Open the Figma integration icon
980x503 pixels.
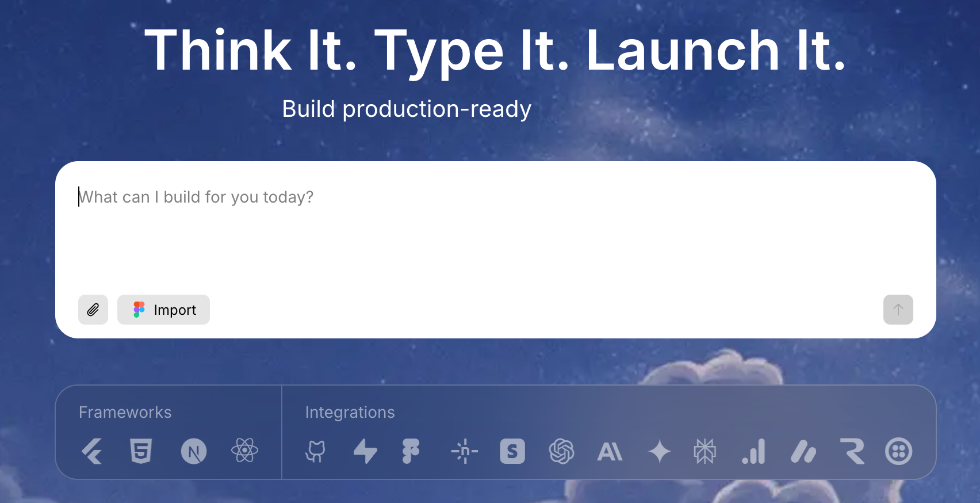[x=411, y=451]
